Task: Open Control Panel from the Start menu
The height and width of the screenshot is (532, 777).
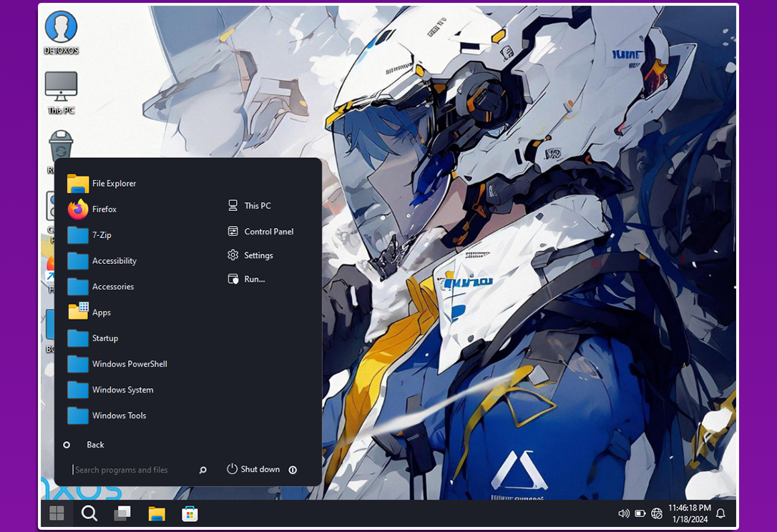Action: 268,232
